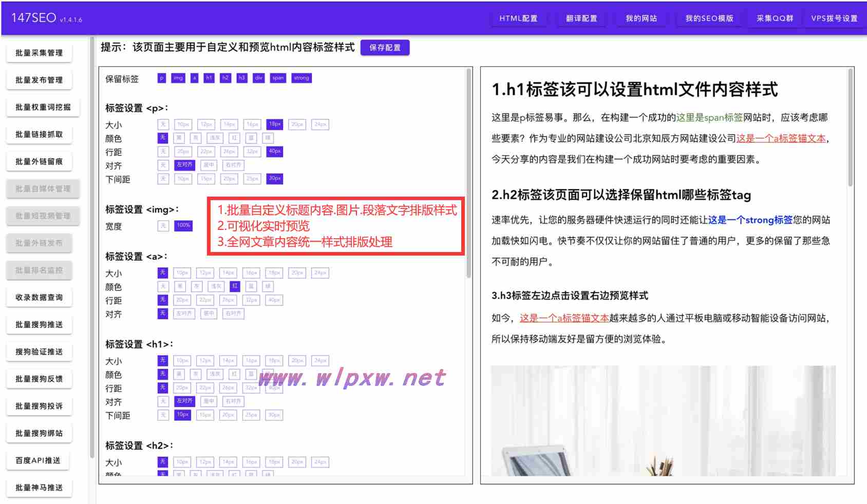
Task: Choose 绿 color for <a> tag
Action: [268, 286]
